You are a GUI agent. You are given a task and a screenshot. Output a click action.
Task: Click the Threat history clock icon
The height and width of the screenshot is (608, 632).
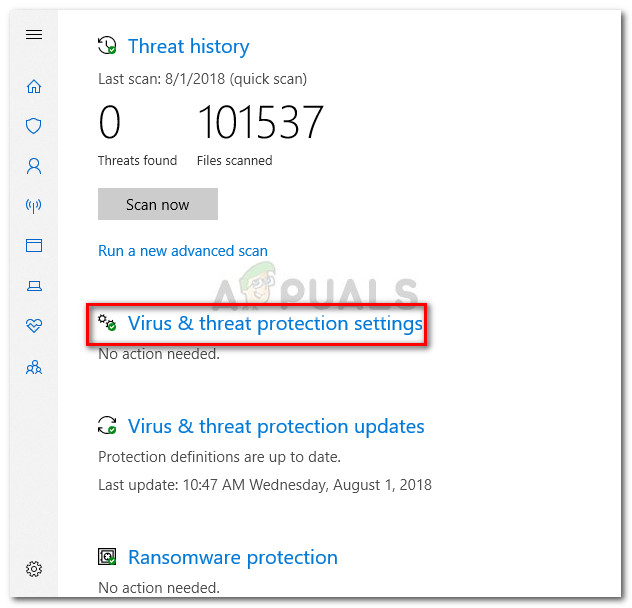pos(107,47)
